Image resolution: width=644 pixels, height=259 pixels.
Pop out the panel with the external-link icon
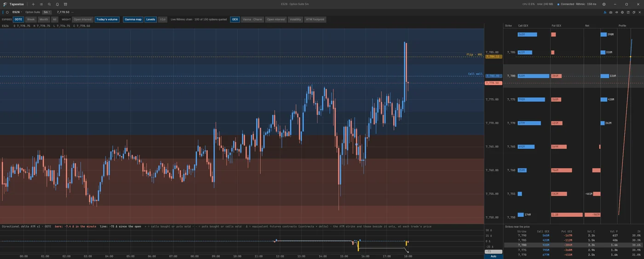click(x=628, y=12)
